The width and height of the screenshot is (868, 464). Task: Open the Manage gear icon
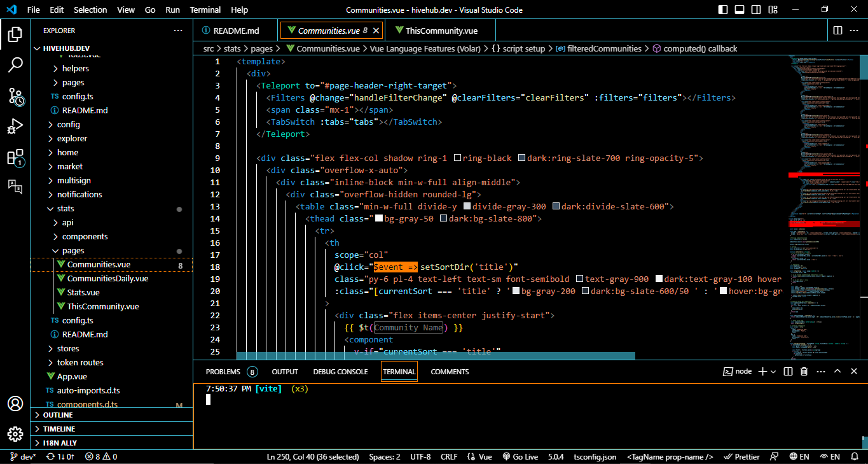coord(15,434)
